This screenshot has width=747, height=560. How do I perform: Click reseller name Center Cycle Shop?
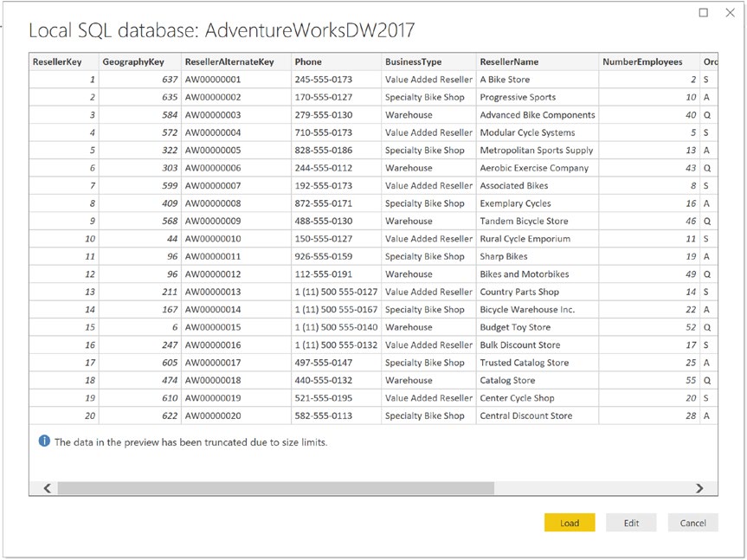[x=517, y=397]
